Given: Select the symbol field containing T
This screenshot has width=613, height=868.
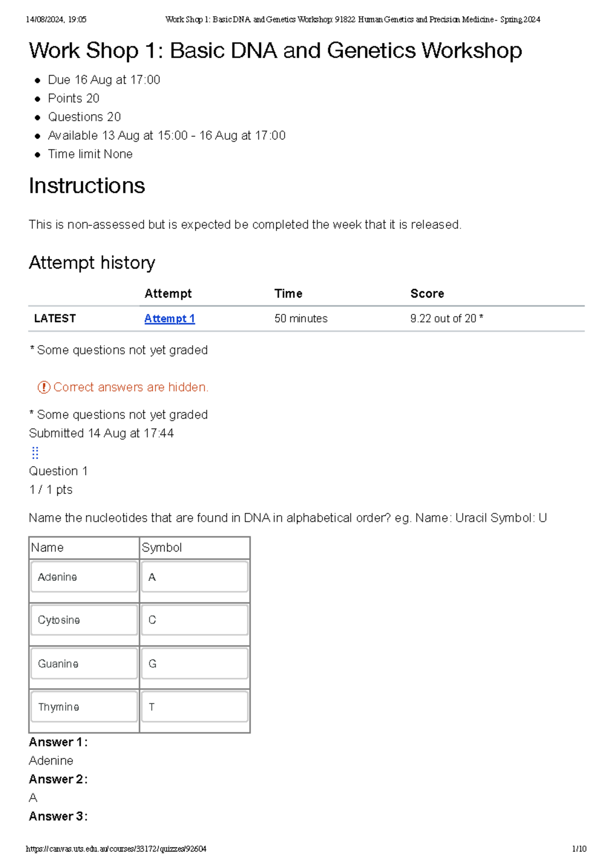Looking at the screenshot, I should pyautogui.click(x=195, y=706).
